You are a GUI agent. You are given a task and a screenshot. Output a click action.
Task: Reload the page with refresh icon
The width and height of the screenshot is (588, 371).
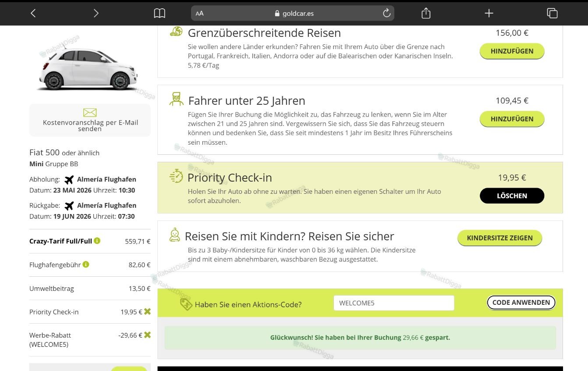click(x=386, y=13)
